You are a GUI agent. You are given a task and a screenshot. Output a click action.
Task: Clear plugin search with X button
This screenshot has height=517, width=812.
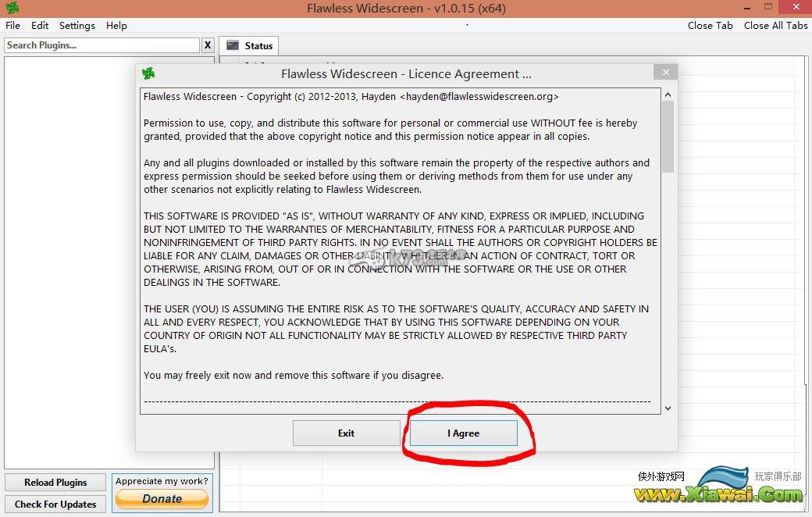(208, 45)
